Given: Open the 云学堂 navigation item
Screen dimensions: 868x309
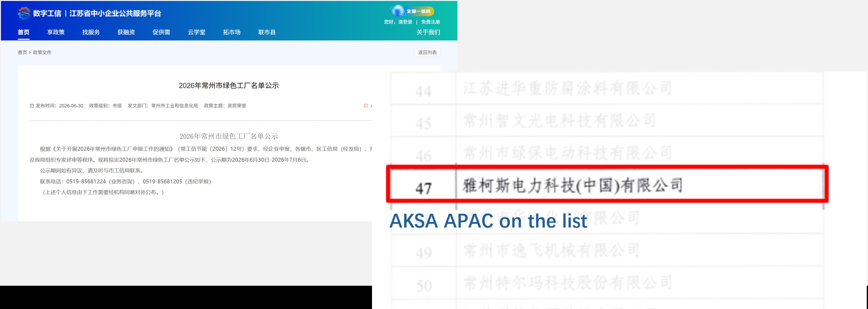Looking at the screenshot, I should [x=197, y=32].
